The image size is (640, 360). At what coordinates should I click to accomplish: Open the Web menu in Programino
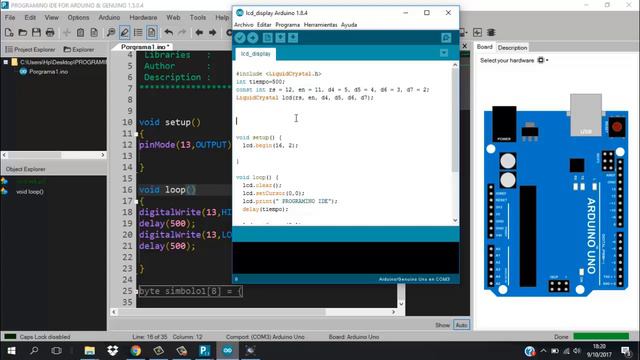coord(173,18)
